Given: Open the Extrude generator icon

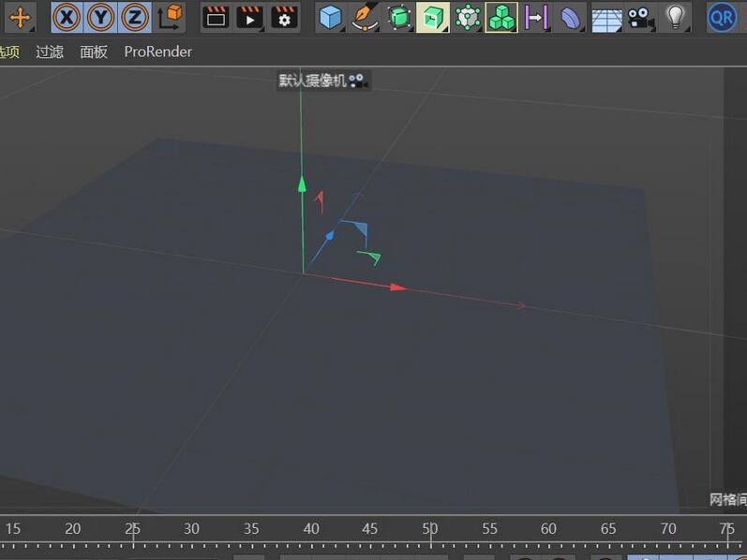Looking at the screenshot, I should tap(433, 17).
